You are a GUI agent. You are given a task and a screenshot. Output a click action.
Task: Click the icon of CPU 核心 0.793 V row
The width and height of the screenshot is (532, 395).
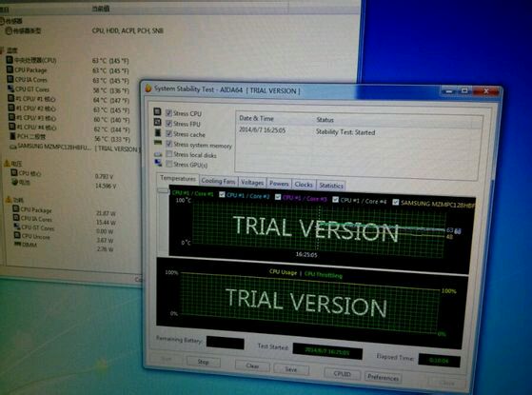click(x=14, y=172)
